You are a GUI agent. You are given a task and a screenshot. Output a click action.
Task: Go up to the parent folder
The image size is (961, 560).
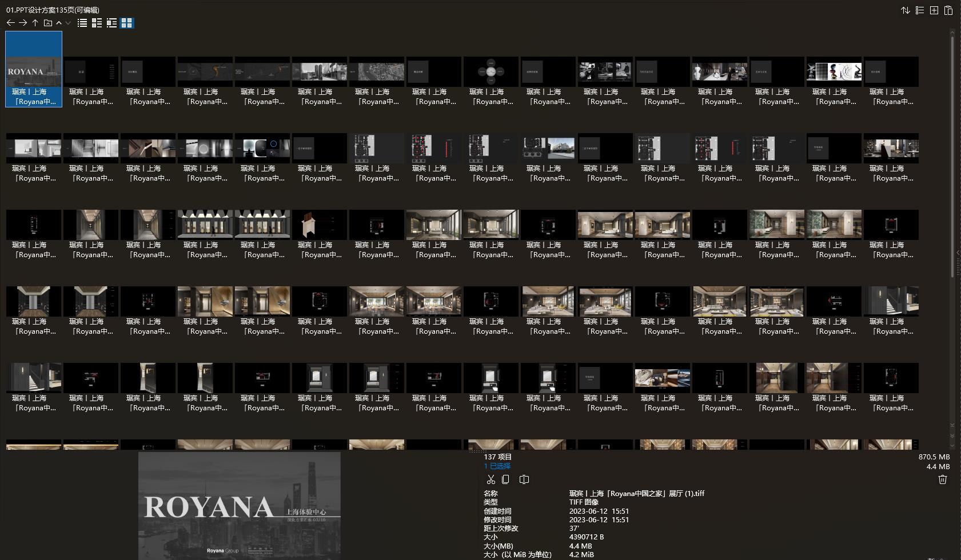35,23
